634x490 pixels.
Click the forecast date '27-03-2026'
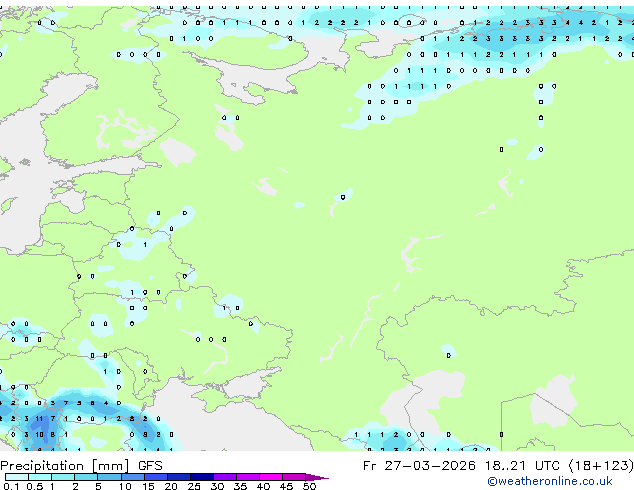[430, 466]
